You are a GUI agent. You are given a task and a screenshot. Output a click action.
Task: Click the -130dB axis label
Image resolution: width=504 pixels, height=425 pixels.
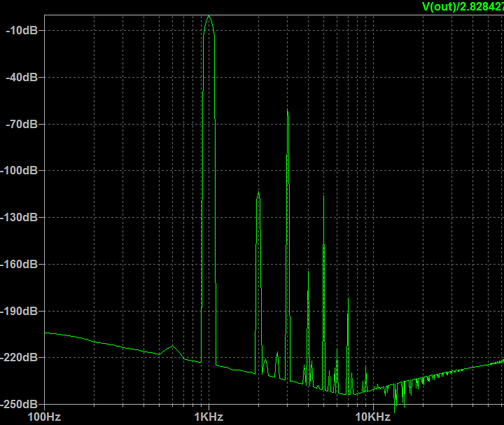coord(19,218)
